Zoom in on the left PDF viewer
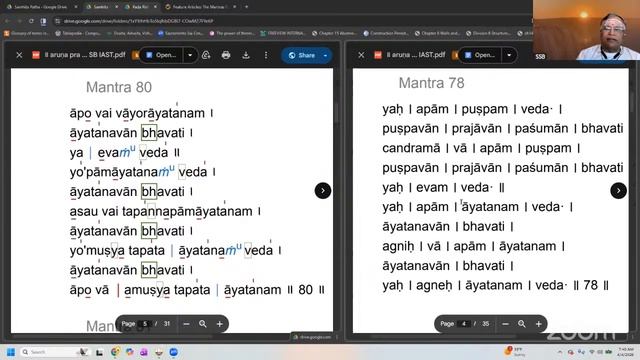The width and height of the screenshot is (640, 360). coord(220,324)
